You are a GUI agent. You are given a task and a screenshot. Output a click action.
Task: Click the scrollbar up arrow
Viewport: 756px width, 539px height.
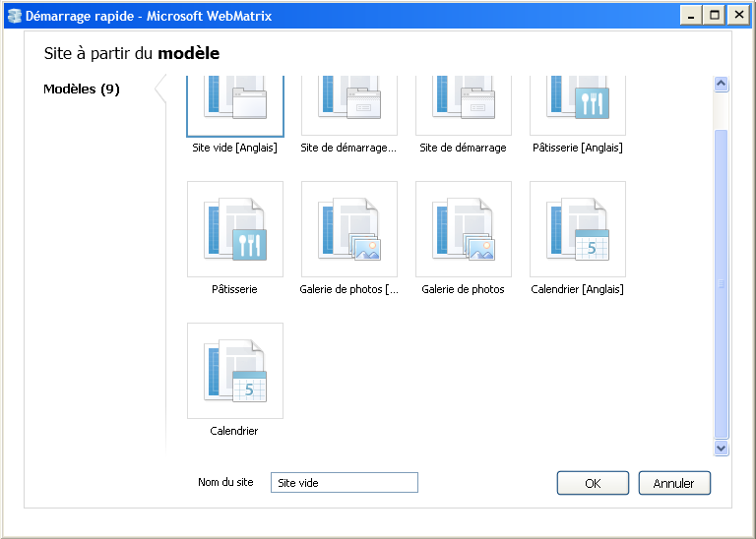coord(721,85)
